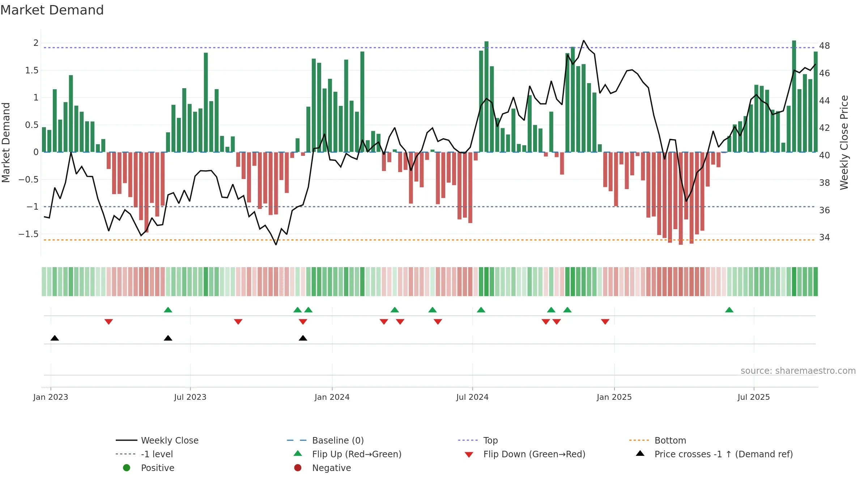Toggle the Flip Up (Red→Green) legend entry
This screenshot has height=488, width=868.
click(x=347, y=454)
